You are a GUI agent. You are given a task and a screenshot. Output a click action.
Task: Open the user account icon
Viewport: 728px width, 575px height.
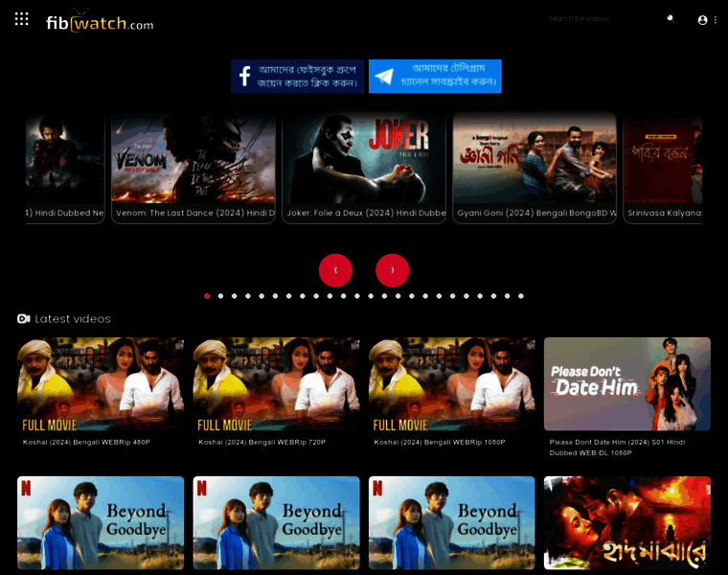pos(702,20)
